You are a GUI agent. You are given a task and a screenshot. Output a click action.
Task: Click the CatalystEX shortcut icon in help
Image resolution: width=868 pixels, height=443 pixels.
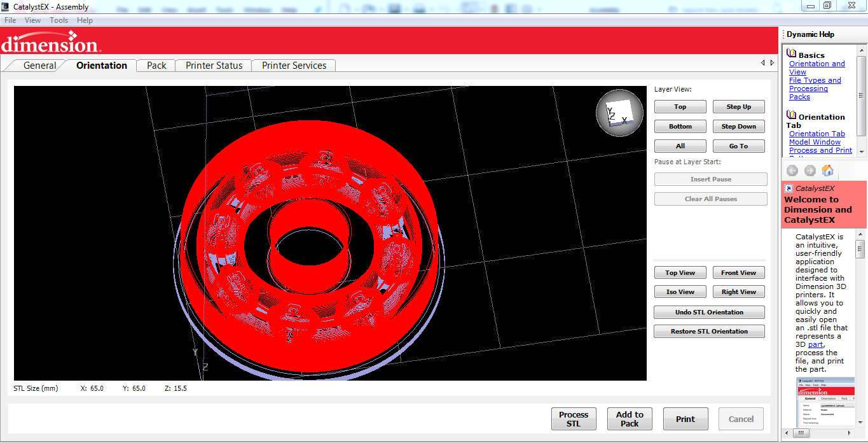coord(789,188)
